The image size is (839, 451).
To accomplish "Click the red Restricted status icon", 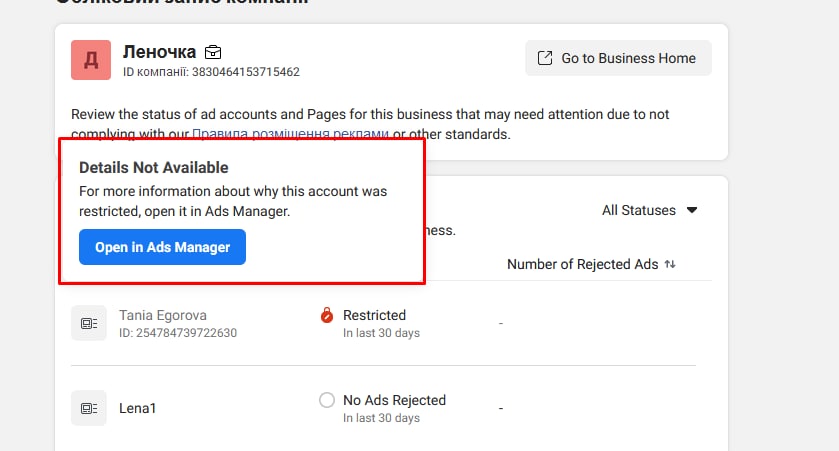I will point(327,316).
